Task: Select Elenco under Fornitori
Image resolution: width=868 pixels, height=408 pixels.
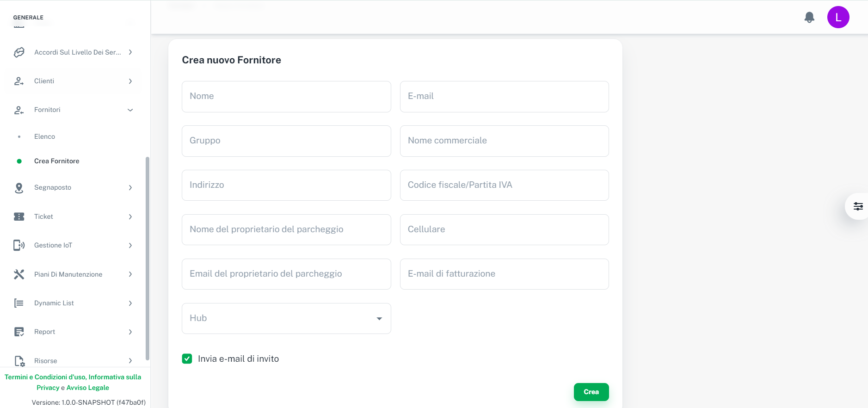Action: pos(44,136)
